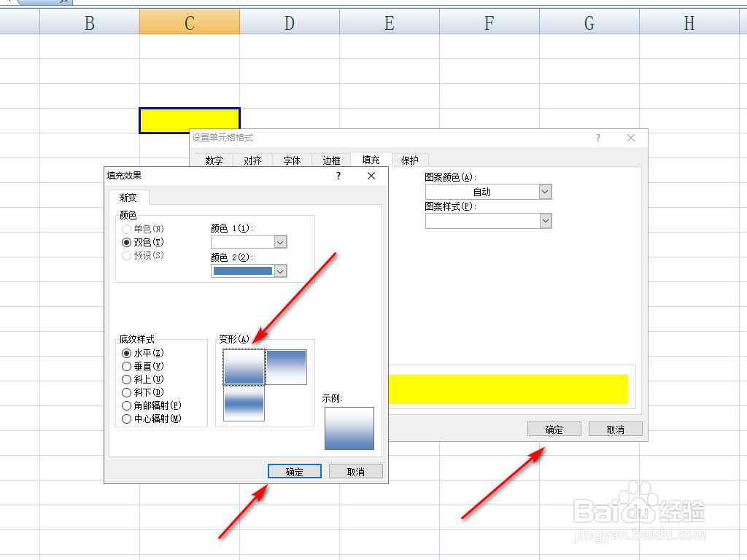Open the 渐变 tab in Fill Effects
Viewport: 747px width, 560px height.
click(x=129, y=197)
